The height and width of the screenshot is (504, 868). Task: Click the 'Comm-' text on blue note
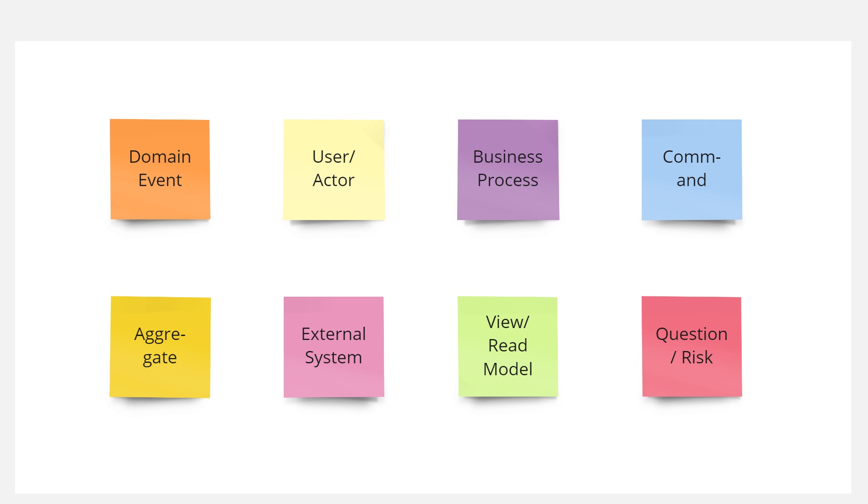[691, 157]
